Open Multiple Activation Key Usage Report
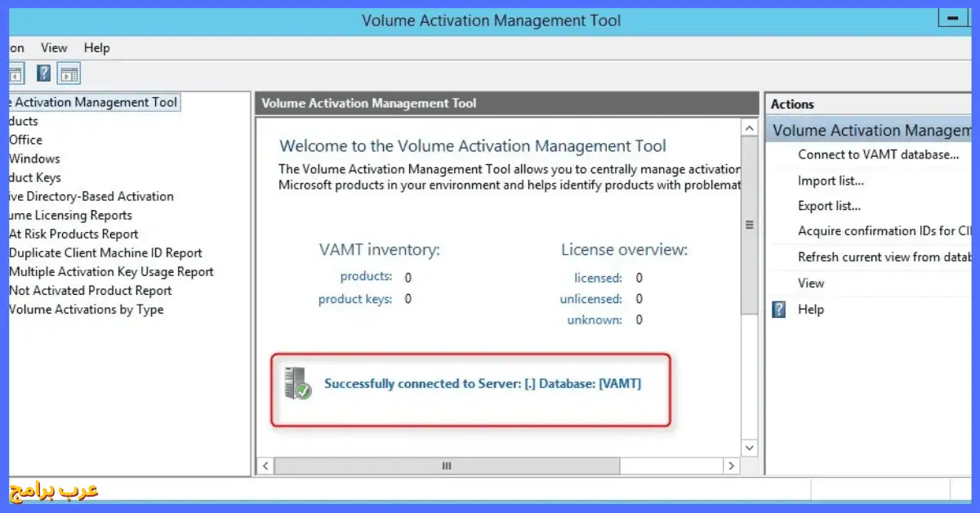Image resolution: width=980 pixels, height=513 pixels. (x=111, y=271)
